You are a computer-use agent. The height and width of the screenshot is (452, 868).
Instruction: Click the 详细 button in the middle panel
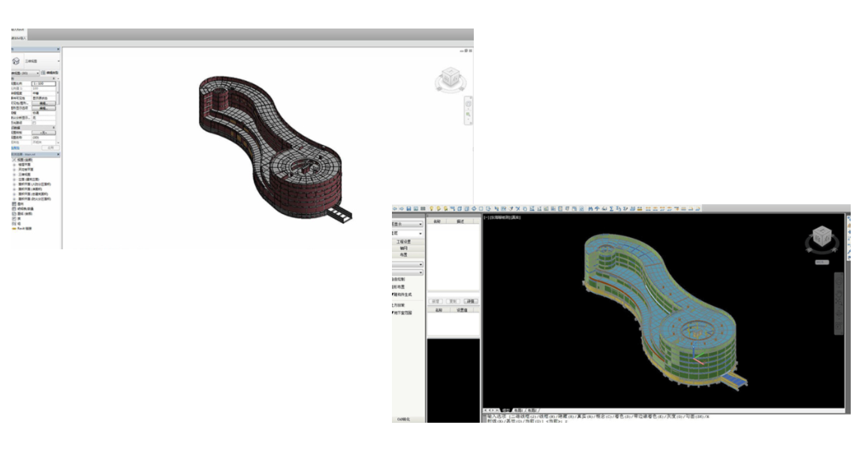tap(471, 301)
